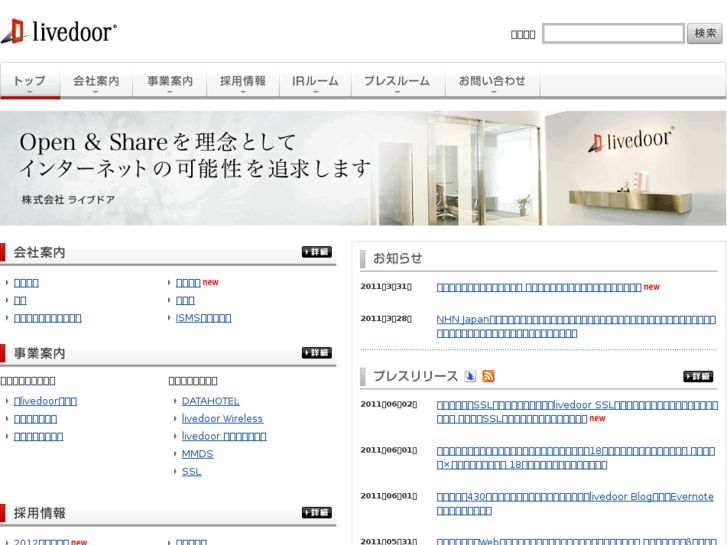Open the MMDS link

(198, 454)
